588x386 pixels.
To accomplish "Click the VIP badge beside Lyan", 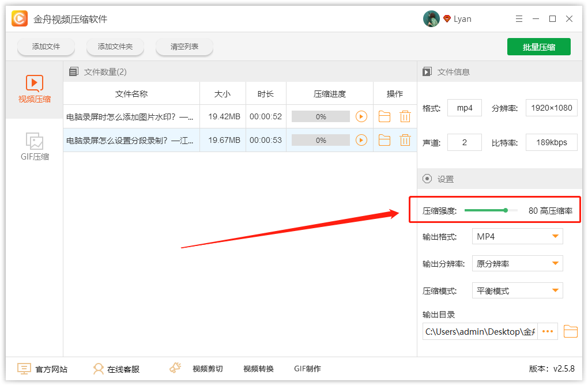I will (x=447, y=18).
